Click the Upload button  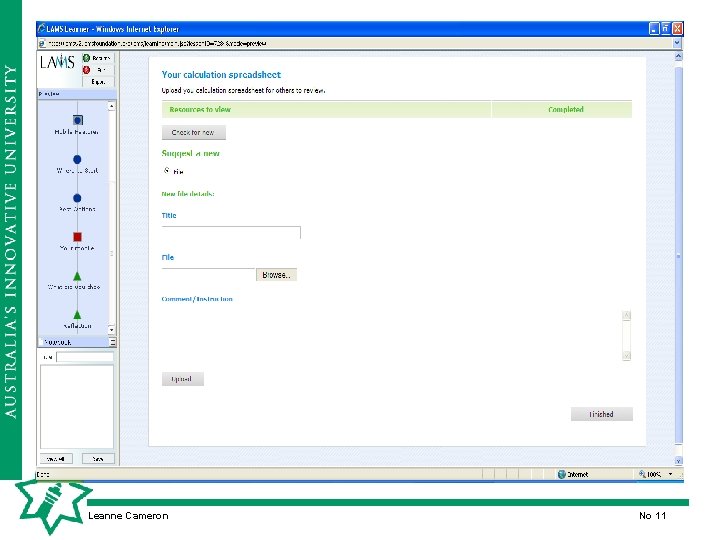click(182, 379)
